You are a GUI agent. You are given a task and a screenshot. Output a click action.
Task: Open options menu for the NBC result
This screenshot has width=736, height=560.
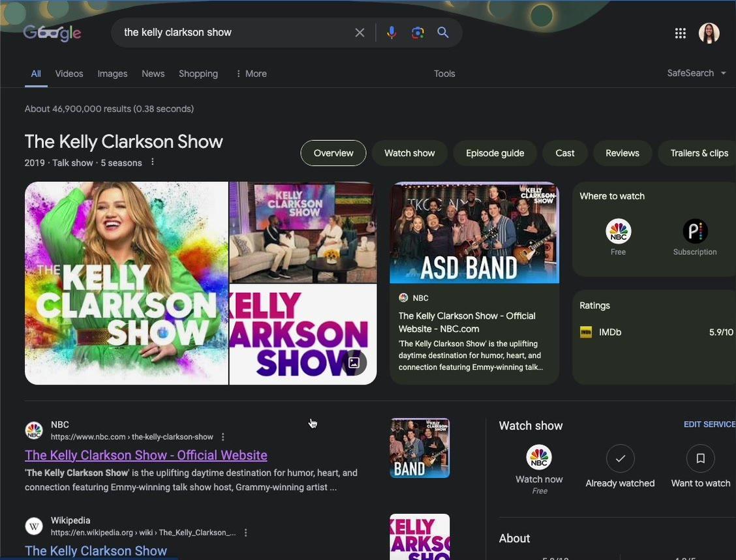point(223,437)
